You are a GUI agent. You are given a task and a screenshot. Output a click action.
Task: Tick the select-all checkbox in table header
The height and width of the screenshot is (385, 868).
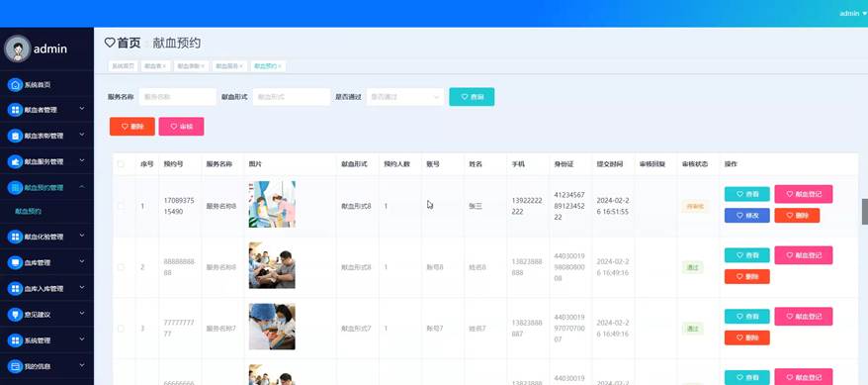pos(121,164)
